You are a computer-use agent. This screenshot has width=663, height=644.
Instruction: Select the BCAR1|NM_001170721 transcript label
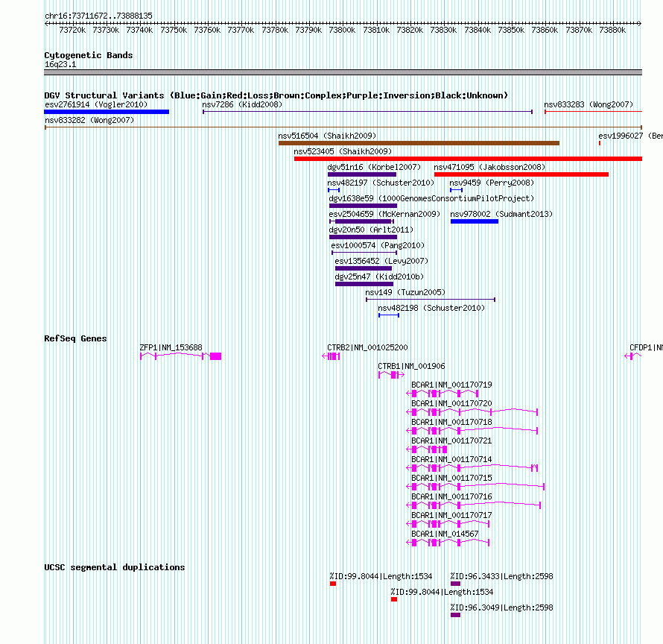(x=451, y=441)
